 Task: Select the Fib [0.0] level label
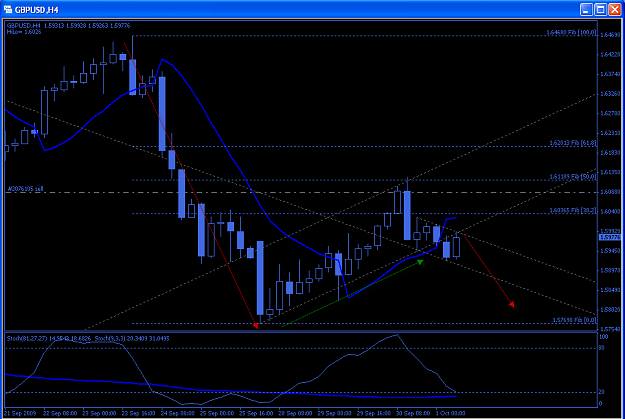(x=574, y=320)
